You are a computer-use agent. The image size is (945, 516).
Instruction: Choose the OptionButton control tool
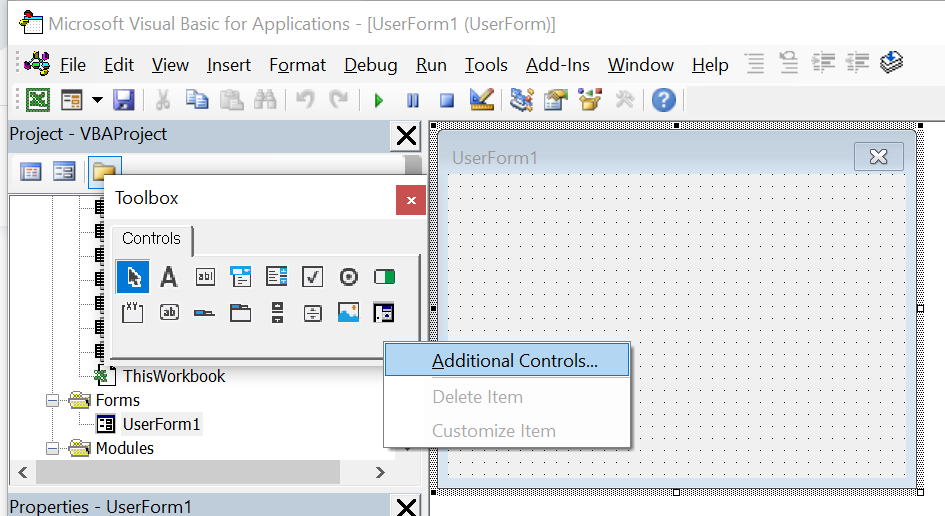point(348,277)
